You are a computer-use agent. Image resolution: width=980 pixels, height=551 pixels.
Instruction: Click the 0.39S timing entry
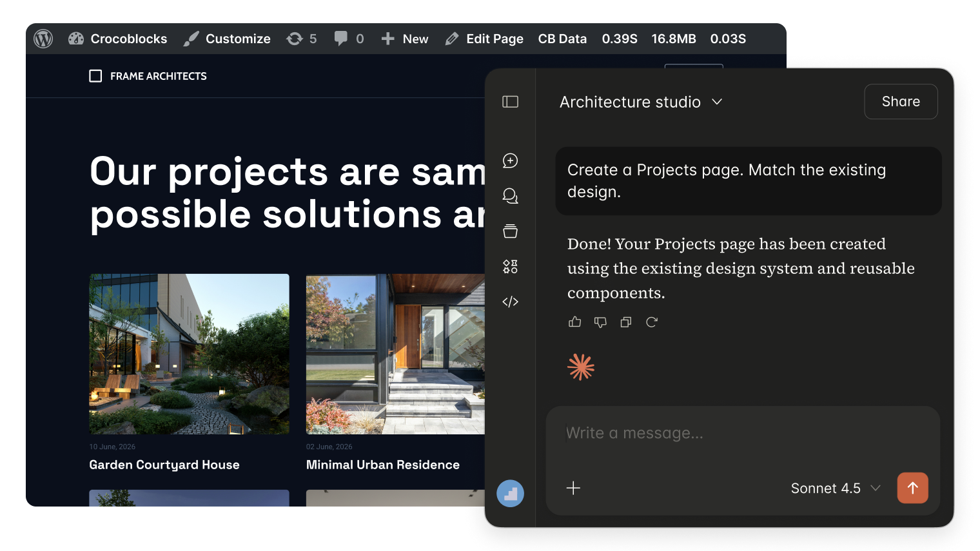620,39
